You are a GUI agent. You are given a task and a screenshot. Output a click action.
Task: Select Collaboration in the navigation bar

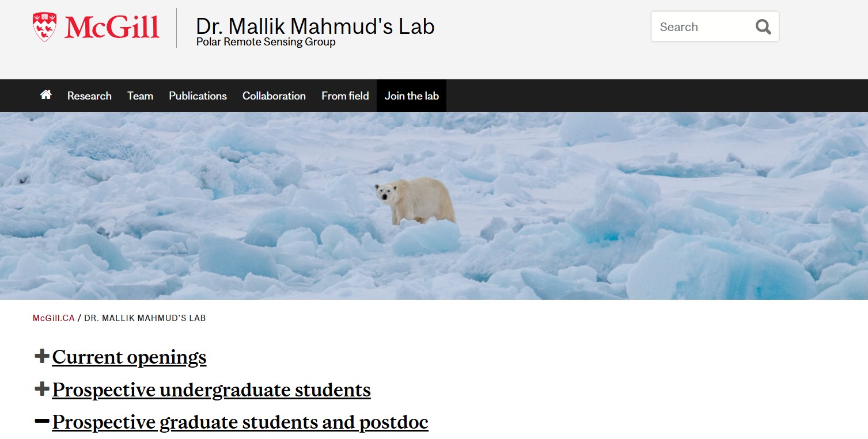[274, 96]
